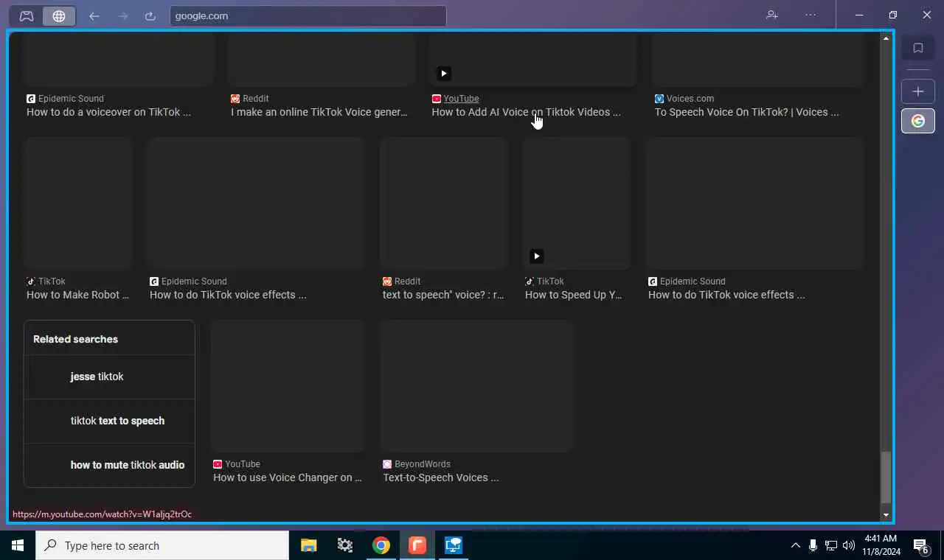The height and width of the screenshot is (560, 944).
Task: Show hidden system tray icons
Action: (795, 546)
